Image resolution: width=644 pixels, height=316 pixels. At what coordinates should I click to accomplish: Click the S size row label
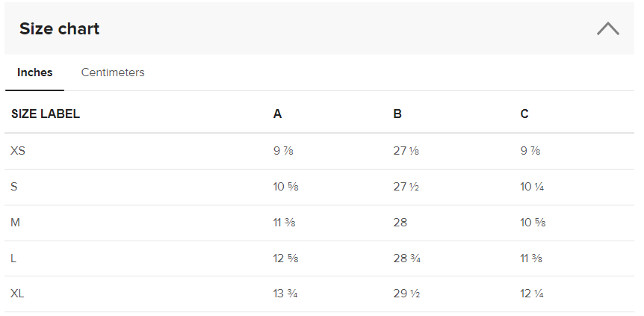(14, 187)
